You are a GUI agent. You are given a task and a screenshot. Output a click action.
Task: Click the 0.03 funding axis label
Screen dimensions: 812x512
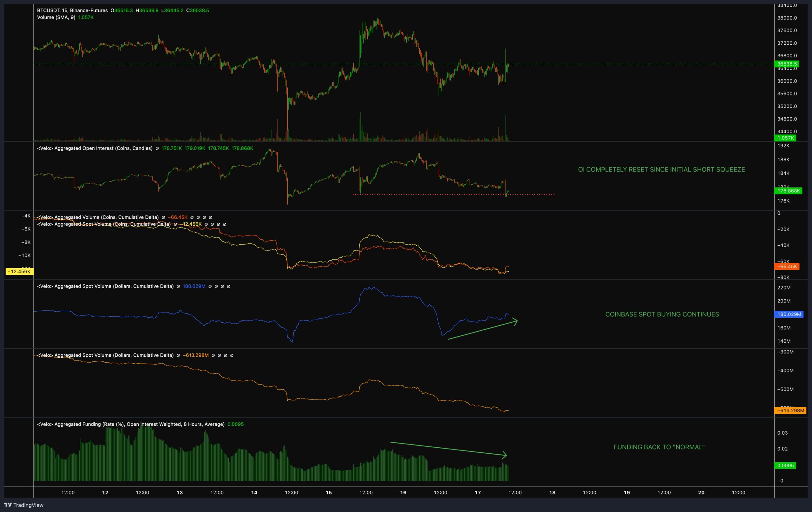[x=782, y=433]
